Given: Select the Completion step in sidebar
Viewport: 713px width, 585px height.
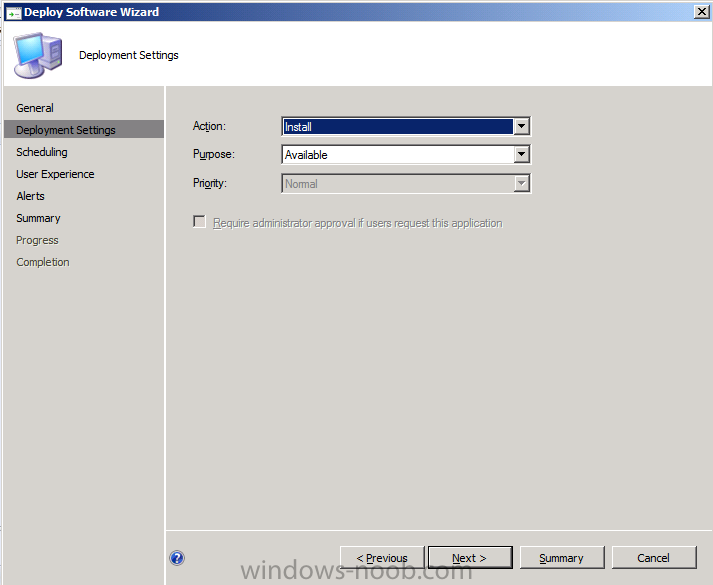Looking at the screenshot, I should 43,262.
